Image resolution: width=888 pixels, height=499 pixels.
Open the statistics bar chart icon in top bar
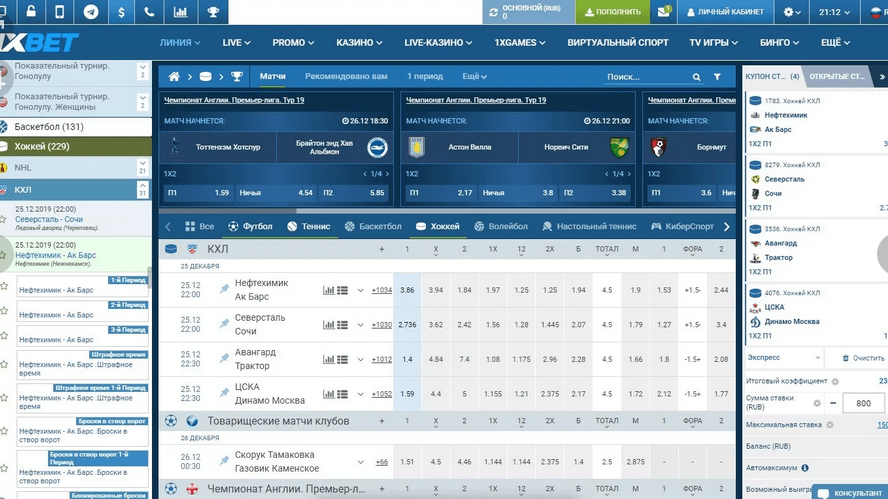point(180,12)
